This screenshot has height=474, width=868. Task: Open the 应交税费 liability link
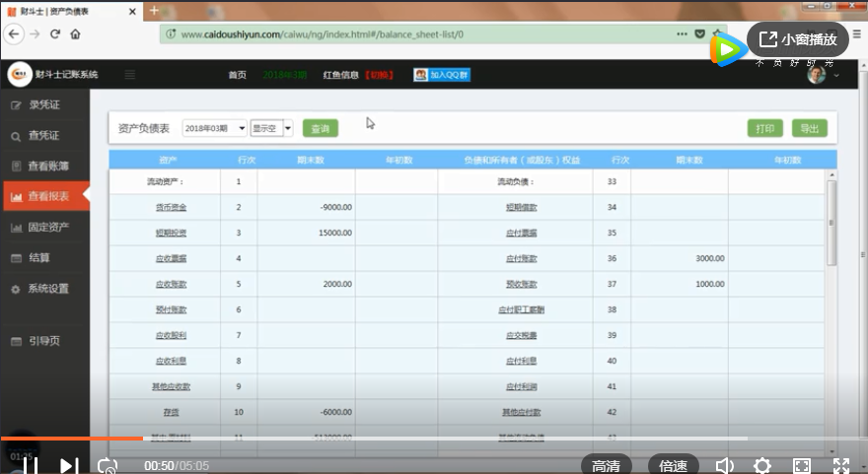pyautogui.click(x=522, y=335)
